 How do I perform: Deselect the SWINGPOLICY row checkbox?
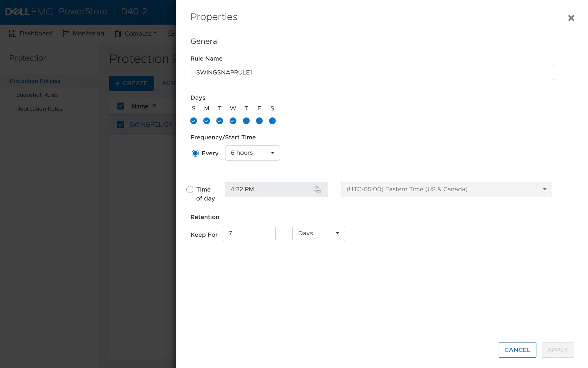click(121, 124)
